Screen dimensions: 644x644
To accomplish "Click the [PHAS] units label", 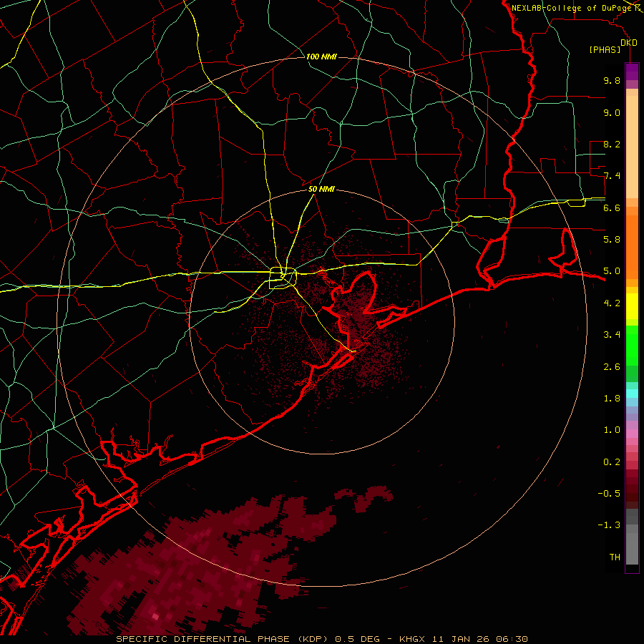I will 605,50.
